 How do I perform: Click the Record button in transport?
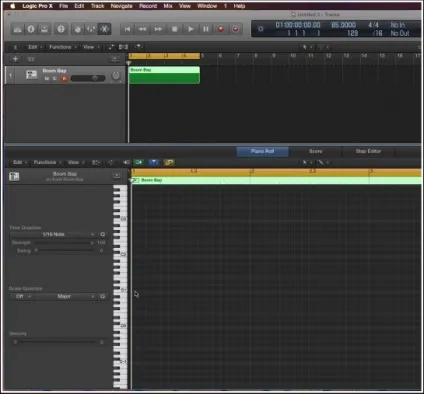click(x=221, y=29)
